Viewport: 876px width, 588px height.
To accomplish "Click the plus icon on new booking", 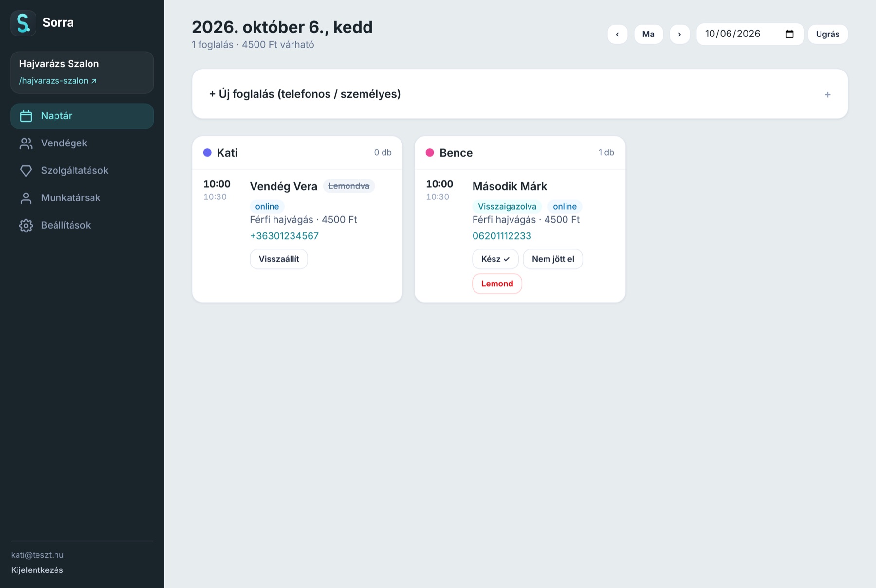I will pos(827,94).
